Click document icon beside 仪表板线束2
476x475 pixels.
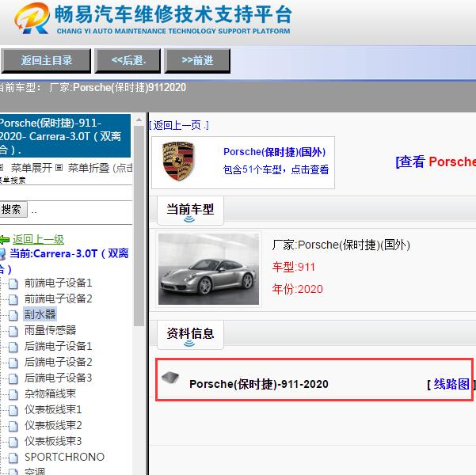pyautogui.click(x=13, y=426)
